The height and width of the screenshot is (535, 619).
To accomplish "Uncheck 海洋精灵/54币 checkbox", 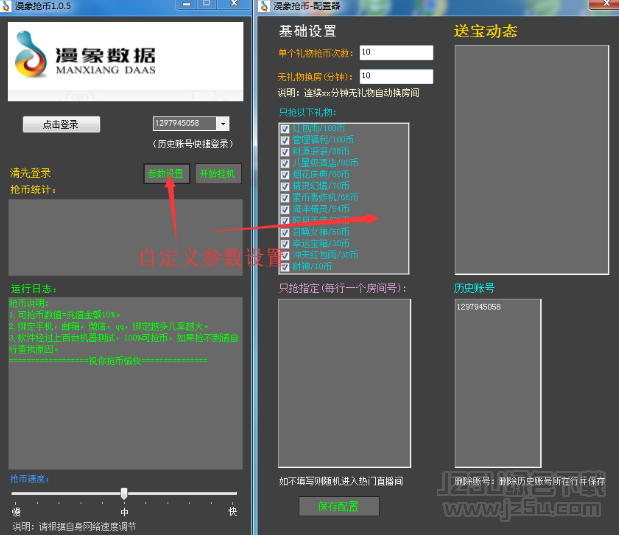I will (x=285, y=209).
